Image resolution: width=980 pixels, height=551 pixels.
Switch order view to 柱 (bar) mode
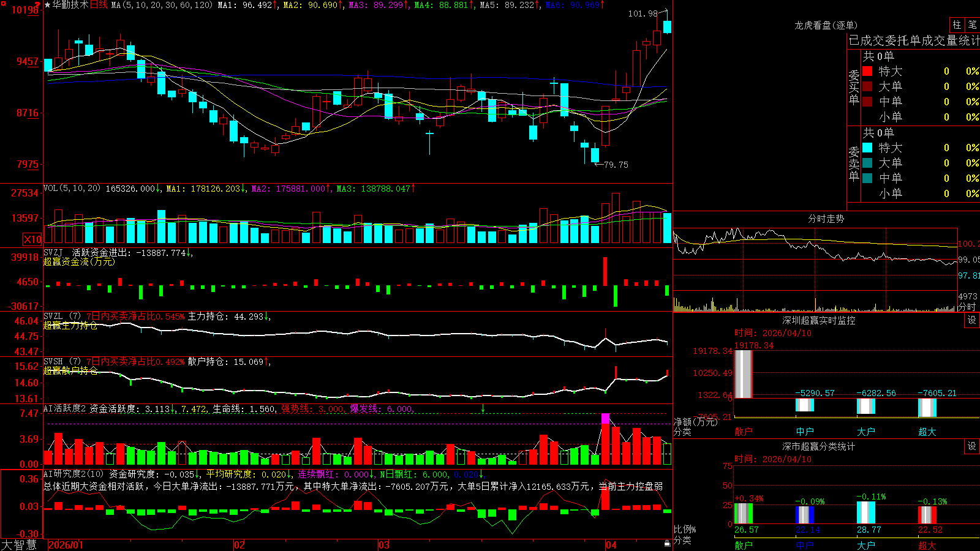tap(957, 24)
